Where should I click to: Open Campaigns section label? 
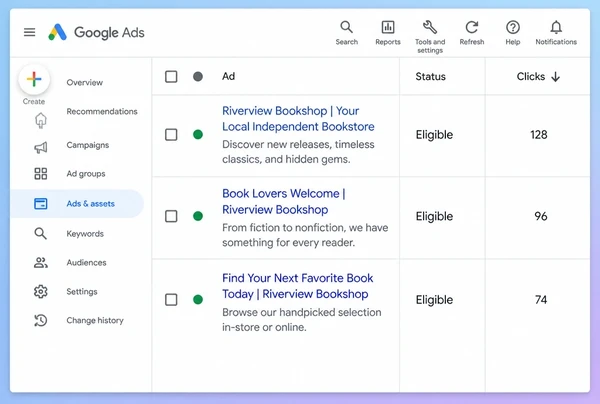point(88,145)
